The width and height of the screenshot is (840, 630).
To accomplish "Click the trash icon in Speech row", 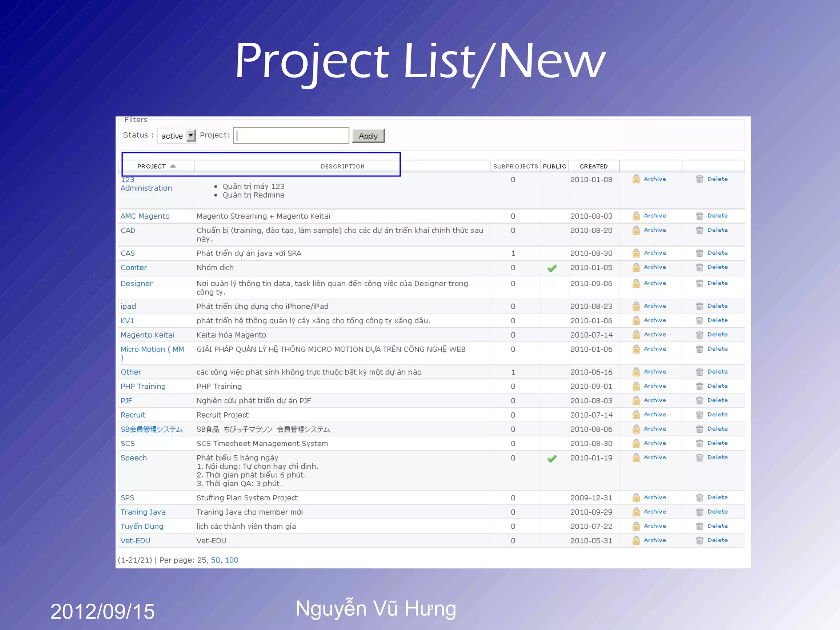I will [700, 458].
